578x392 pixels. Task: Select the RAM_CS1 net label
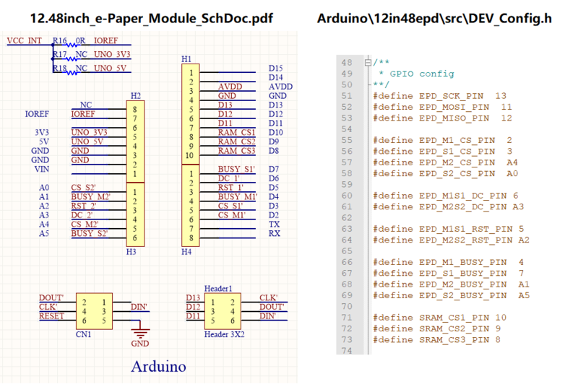click(237, 132)
